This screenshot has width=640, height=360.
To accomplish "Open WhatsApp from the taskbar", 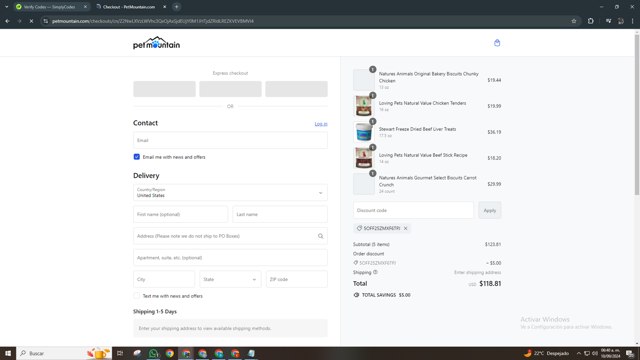I will click(x=153, y=353).
